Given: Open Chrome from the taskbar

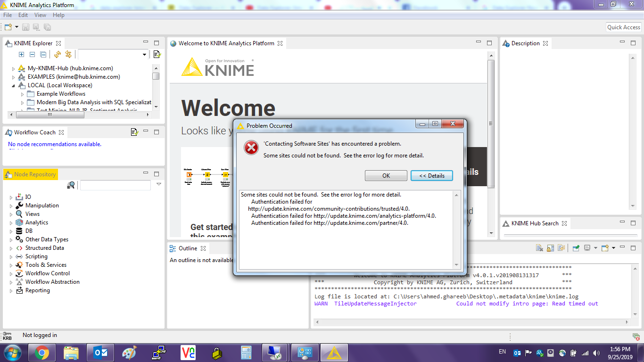Looking at the screenshot, I should [41, 353].
